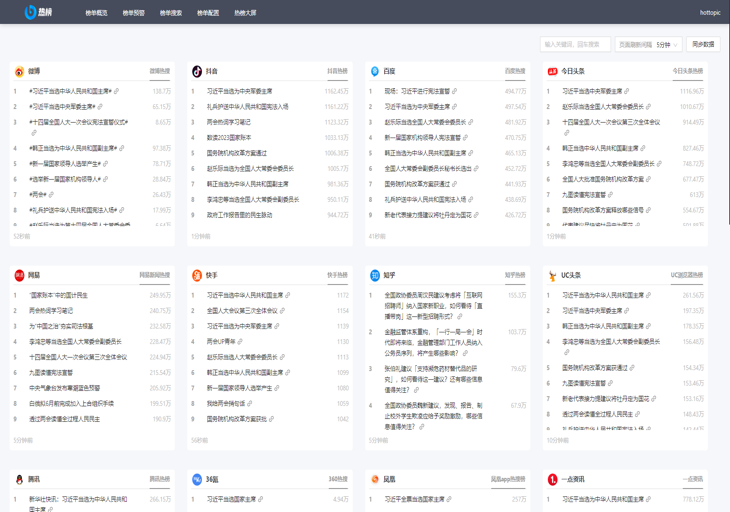This screenshot has height=512, width=730.
Task: Open link icon beside Toutiao item 习近平当选中央军委主席
Action: [627, 91]
